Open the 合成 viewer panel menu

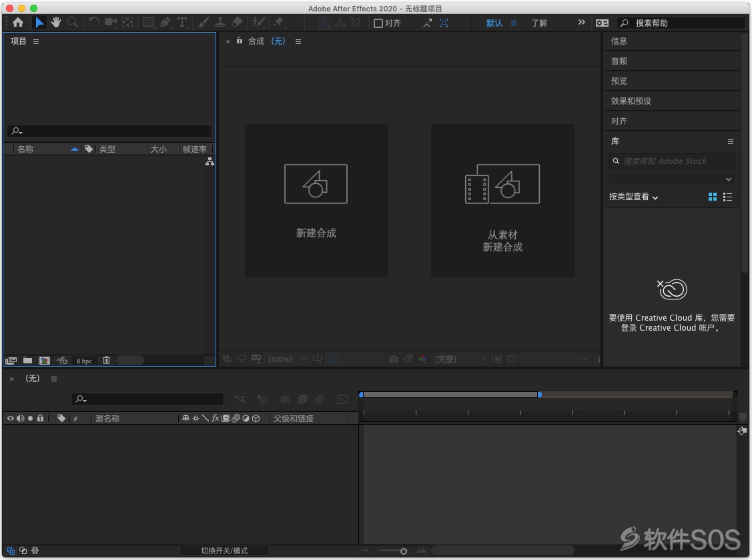pos(298,42)
